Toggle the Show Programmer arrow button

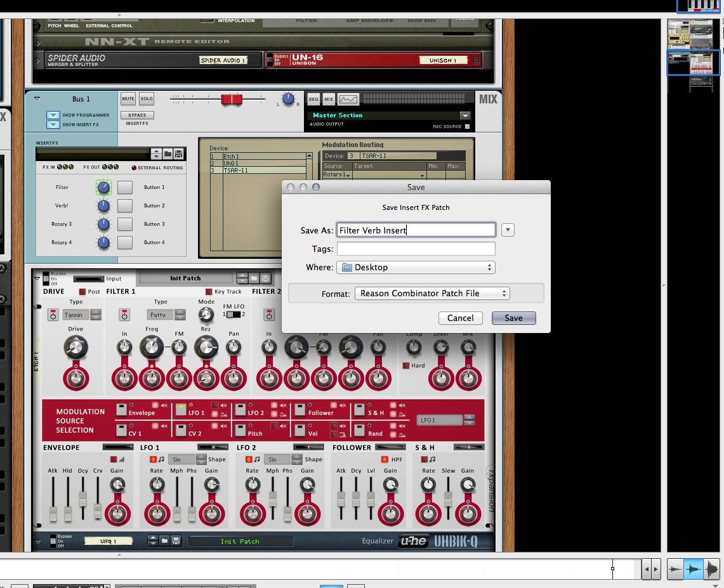point(53,115)
